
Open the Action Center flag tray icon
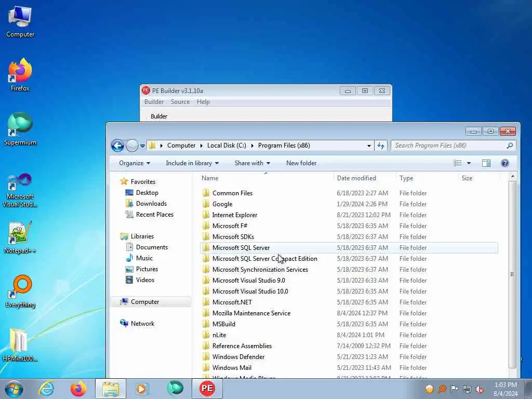point(454,389)
